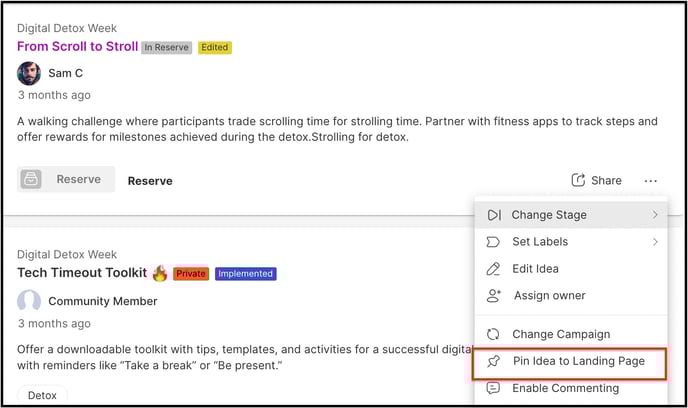Screen dimensions: 688x408
Task: Click the Edit Idea pencil icon
Action: (x=493, y=268)
